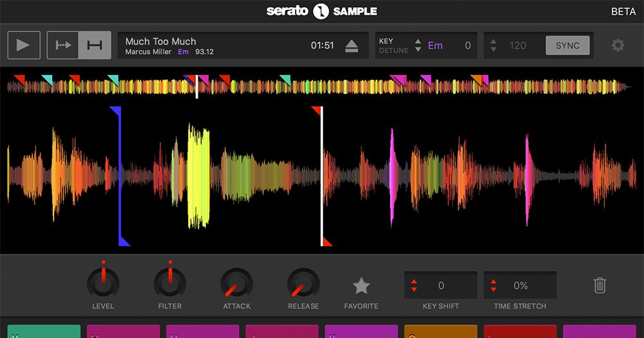Click the track BPM 93.12
644x338 pixels.
[x=204, y=52]
